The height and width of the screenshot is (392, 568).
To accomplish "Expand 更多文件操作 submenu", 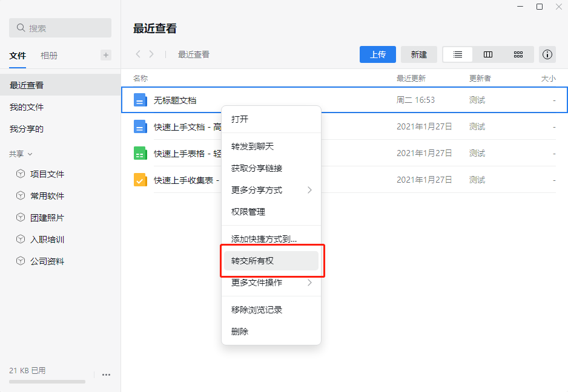I will [271, 283].
